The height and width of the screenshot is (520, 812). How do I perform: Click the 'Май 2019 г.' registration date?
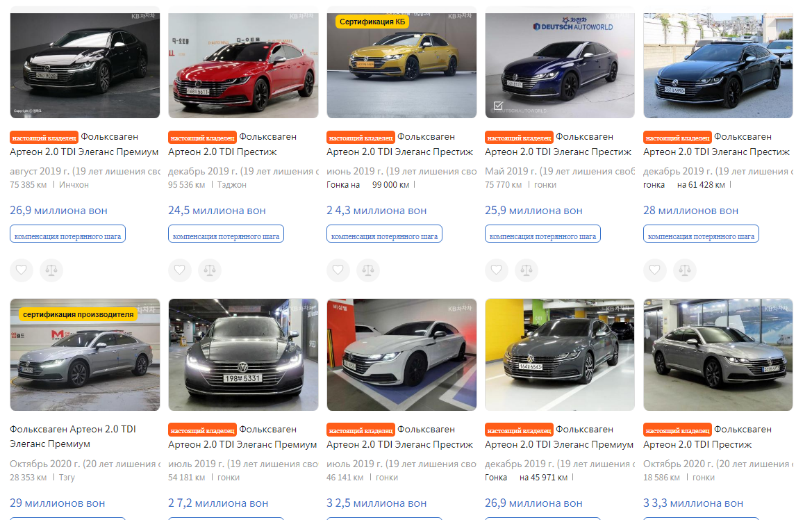[x=511, y=171]
